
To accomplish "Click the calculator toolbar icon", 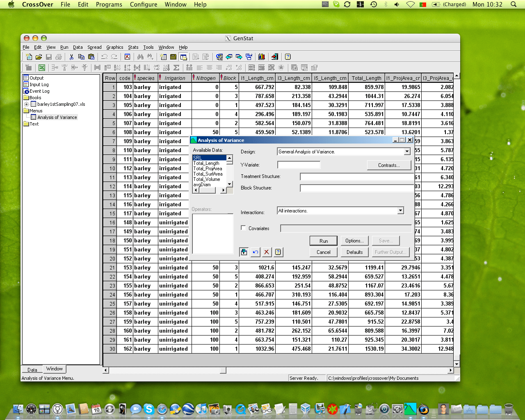I will point(173,57).
